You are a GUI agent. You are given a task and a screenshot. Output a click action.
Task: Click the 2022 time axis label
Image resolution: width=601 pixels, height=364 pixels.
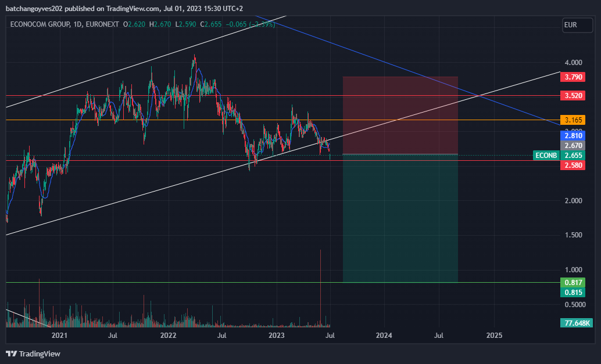(x=168, y=336)
